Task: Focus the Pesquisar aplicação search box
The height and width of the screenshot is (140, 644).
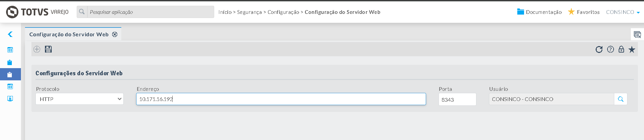Action: pyautogui.click(x=150, y=12)
